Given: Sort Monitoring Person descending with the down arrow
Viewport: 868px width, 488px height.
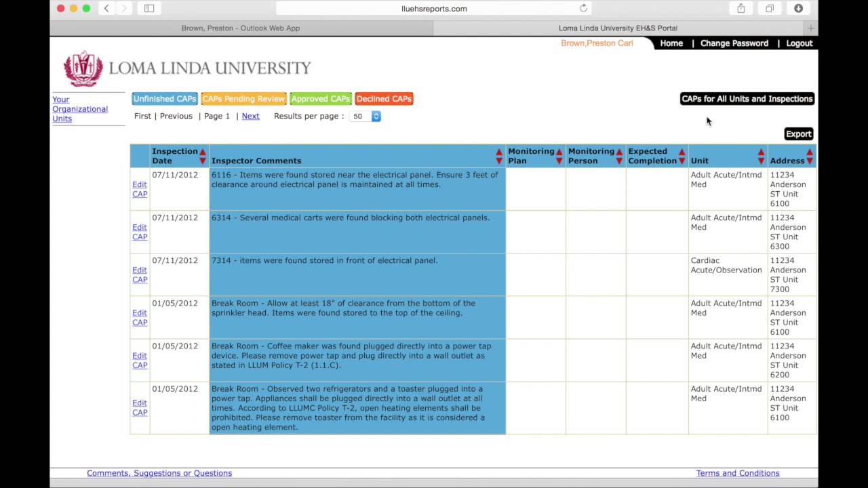Looking at the screenshot, I should tap(619, 161).
